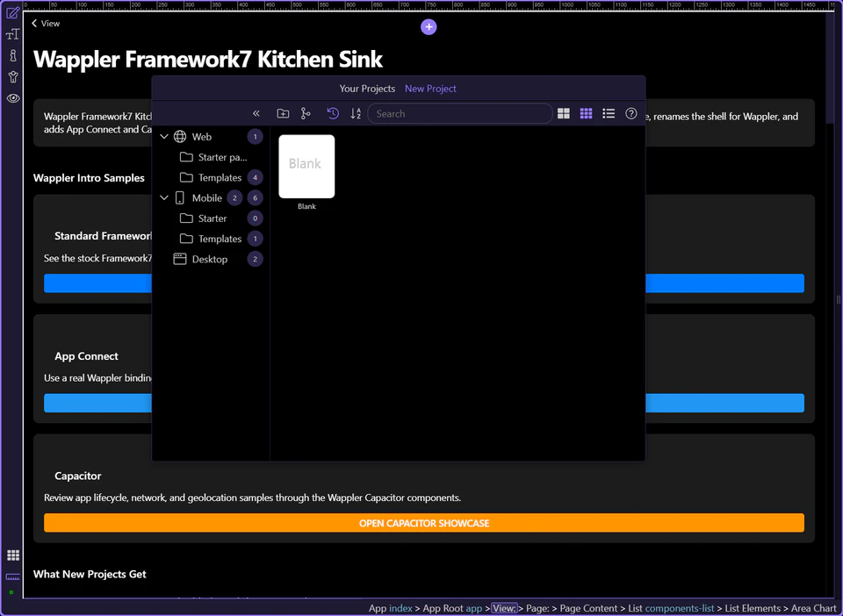
Task: Open the Starter pa... folder under Web
Action: click(213, 157)
